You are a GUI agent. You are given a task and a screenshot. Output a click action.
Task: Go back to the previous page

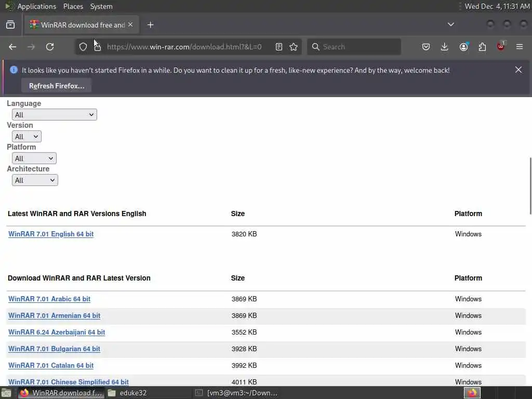12,47
